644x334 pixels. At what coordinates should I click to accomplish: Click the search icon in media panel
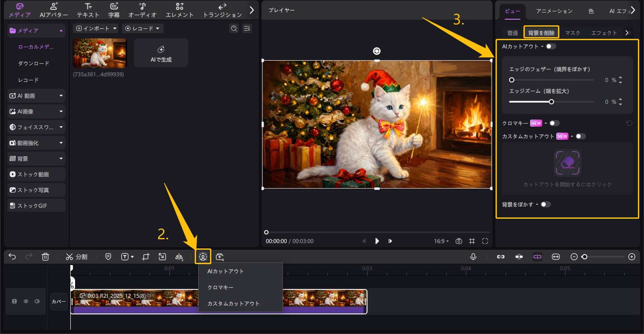(234, 28)
